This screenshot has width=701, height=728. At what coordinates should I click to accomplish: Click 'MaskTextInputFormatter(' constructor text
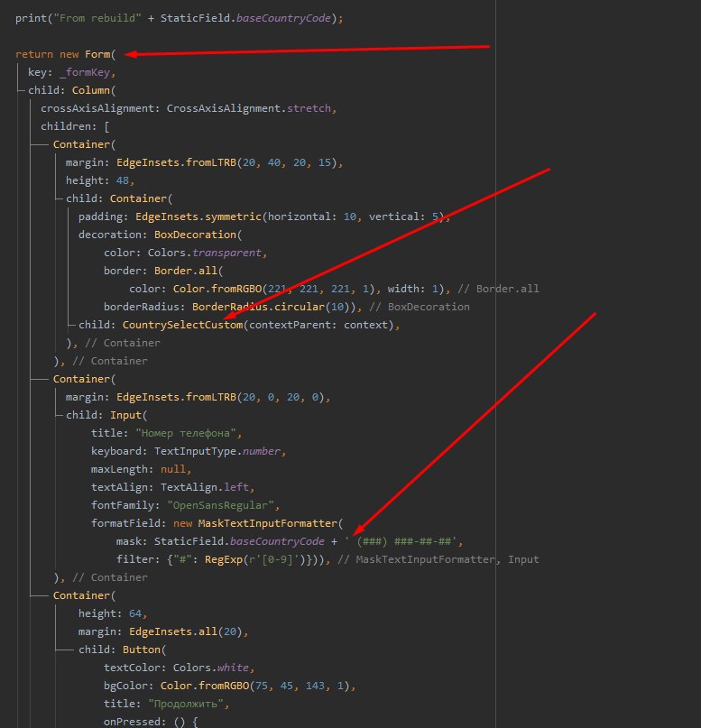point(271,524)
